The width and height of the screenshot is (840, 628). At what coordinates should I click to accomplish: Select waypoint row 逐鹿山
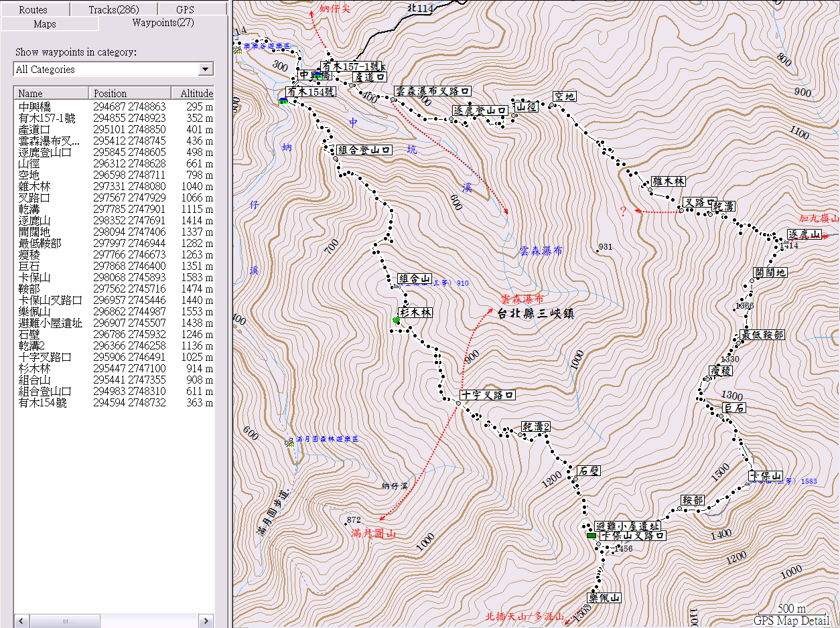coord(114,220)
